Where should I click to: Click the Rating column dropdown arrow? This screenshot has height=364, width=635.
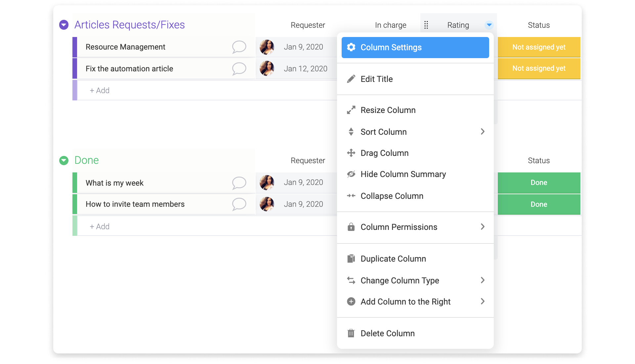489,25
